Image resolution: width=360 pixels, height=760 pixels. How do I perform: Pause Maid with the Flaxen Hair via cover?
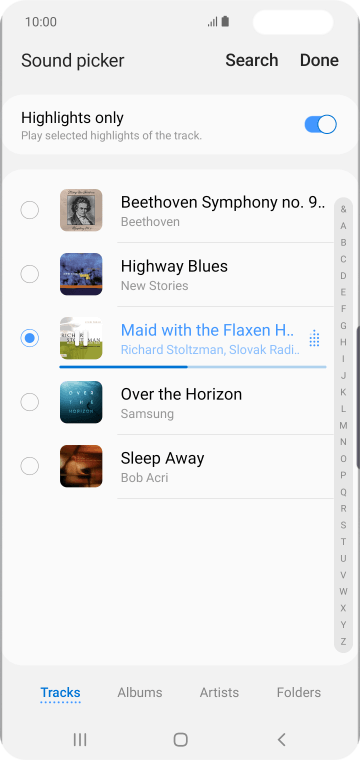[x=81, y=338]
